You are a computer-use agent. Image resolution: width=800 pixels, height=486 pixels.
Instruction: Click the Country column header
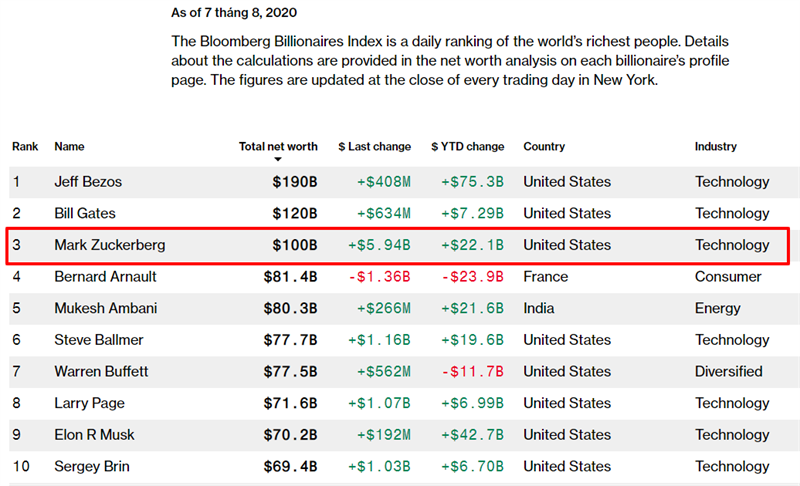coord(544,147)
